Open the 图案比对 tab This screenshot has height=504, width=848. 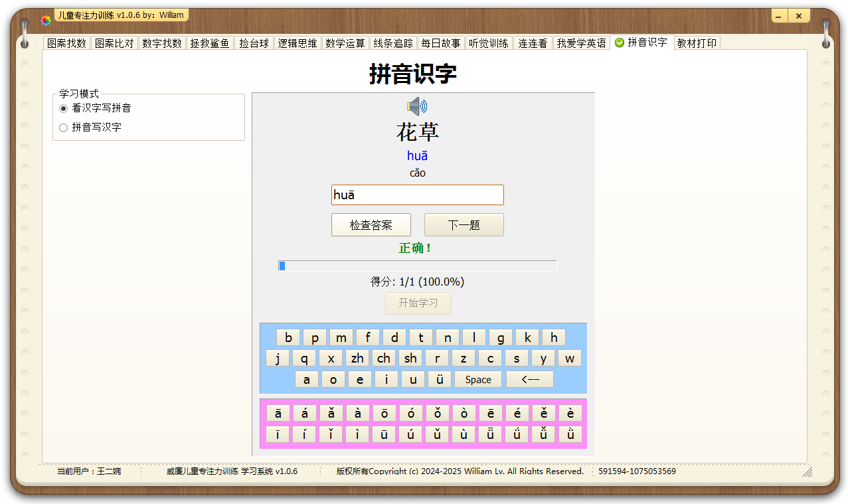coord(114,43)
